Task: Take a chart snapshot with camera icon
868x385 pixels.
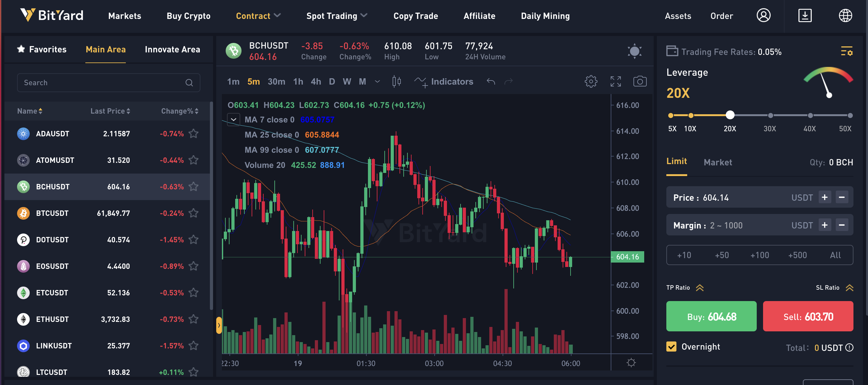Action: click(639, 81)
